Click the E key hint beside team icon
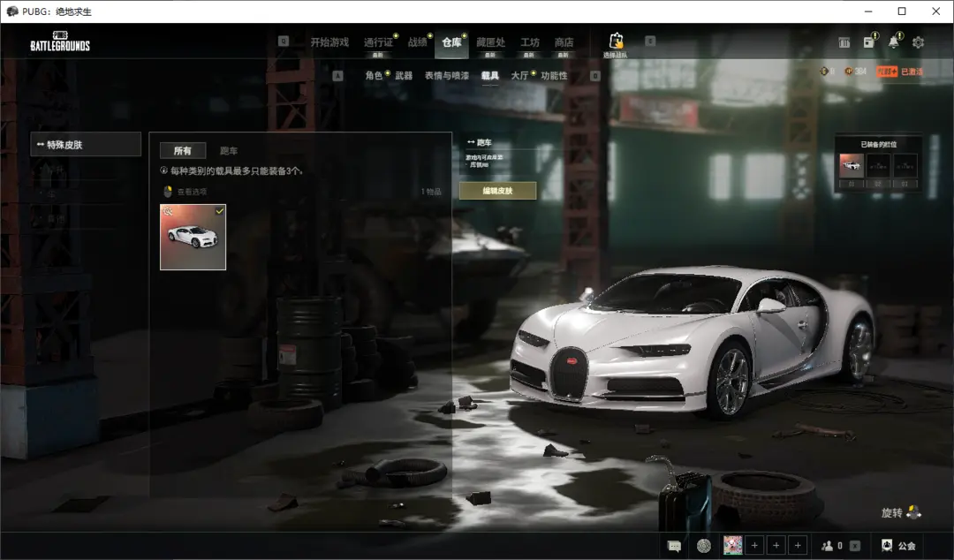The width and height of the screenshot is (954, 560). (650, 41)
